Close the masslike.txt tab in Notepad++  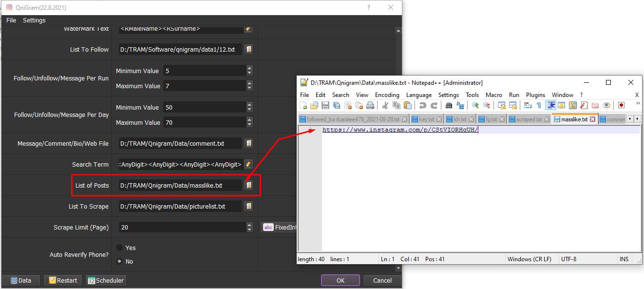tap(592, 119)
